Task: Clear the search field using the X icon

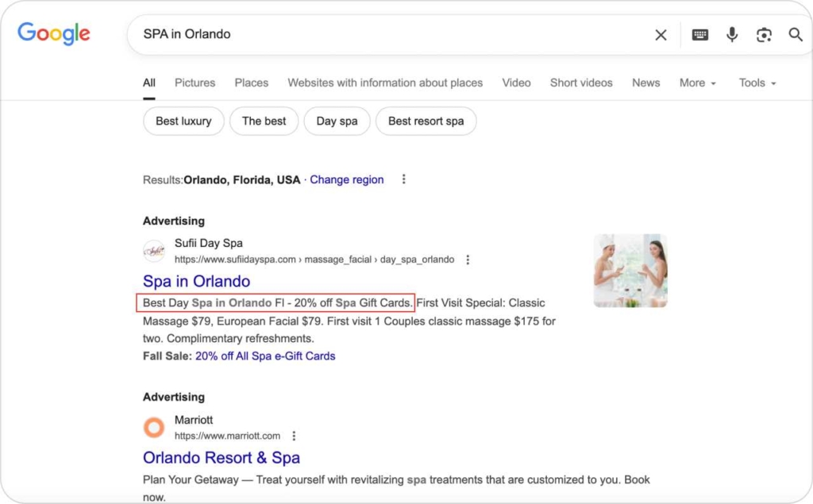Action: (x=661, y=34)
